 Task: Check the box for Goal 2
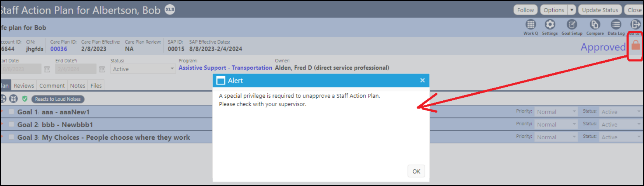(12, 125)
